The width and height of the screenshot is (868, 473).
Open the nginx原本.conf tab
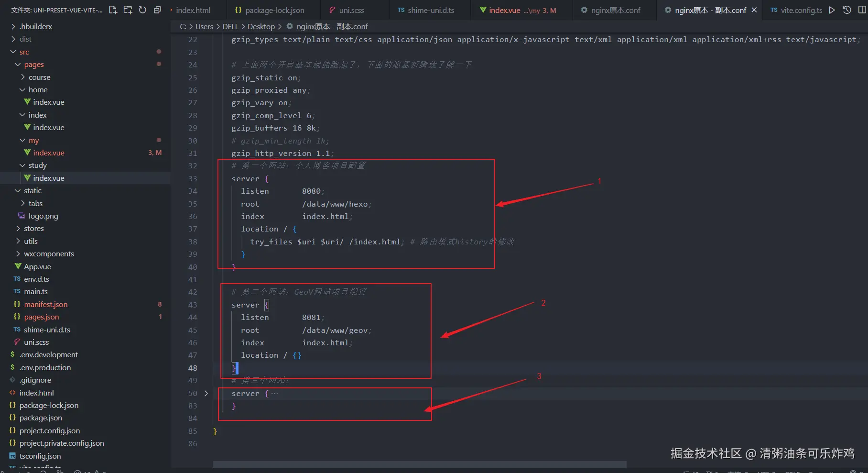(x=611, y=10)
